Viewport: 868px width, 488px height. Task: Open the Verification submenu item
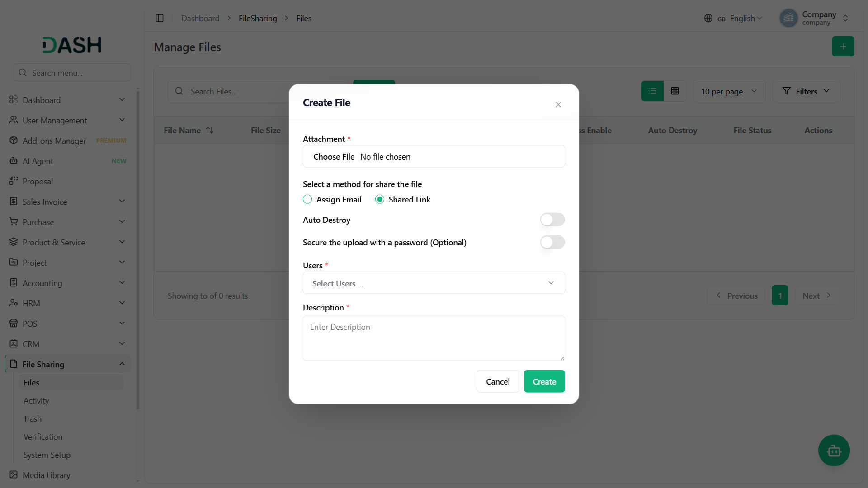pyautogui.click(x=43, y=436)
